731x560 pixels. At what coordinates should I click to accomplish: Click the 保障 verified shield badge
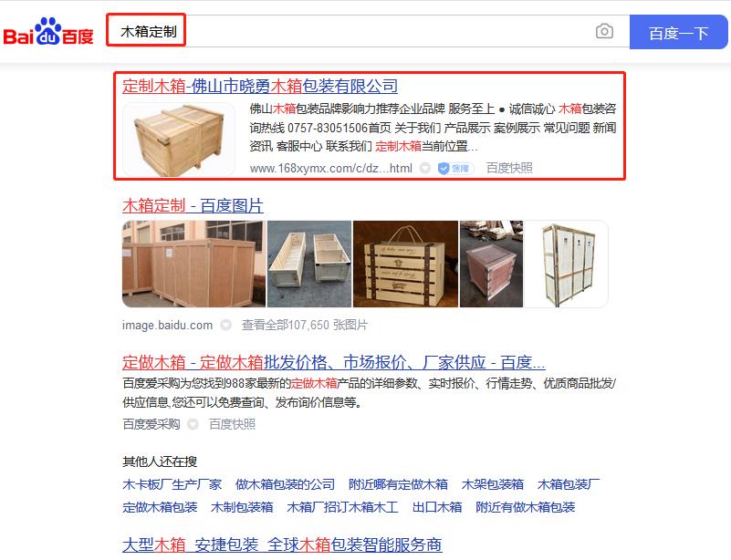click(455, 168)
